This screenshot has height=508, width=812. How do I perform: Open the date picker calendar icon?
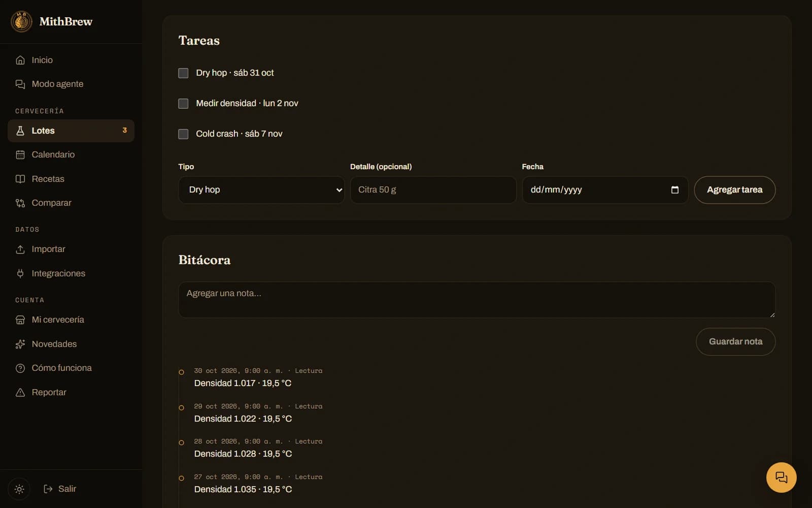click(x=674, y=189)
